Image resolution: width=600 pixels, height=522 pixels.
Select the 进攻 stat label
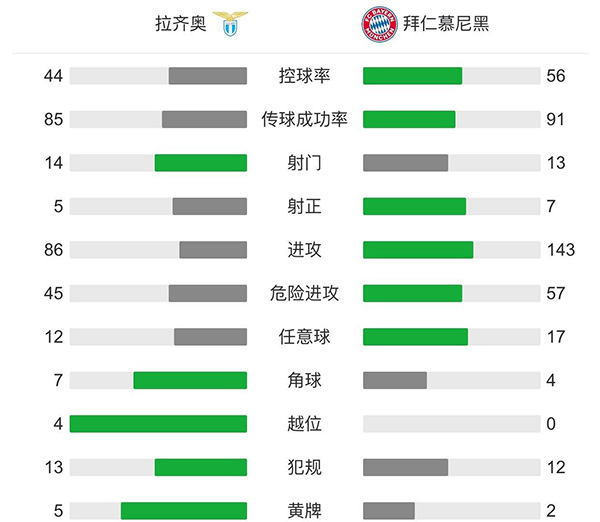[304, 249]
